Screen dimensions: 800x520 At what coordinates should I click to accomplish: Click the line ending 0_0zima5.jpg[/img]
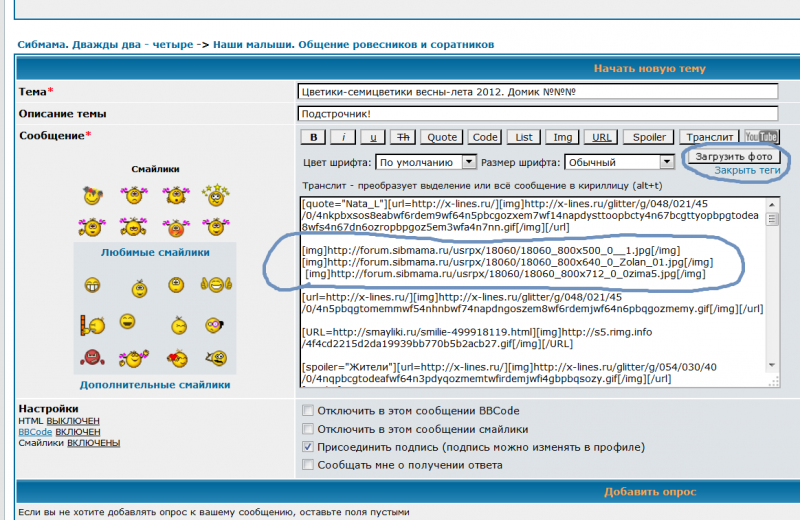(x=505, y=274)
